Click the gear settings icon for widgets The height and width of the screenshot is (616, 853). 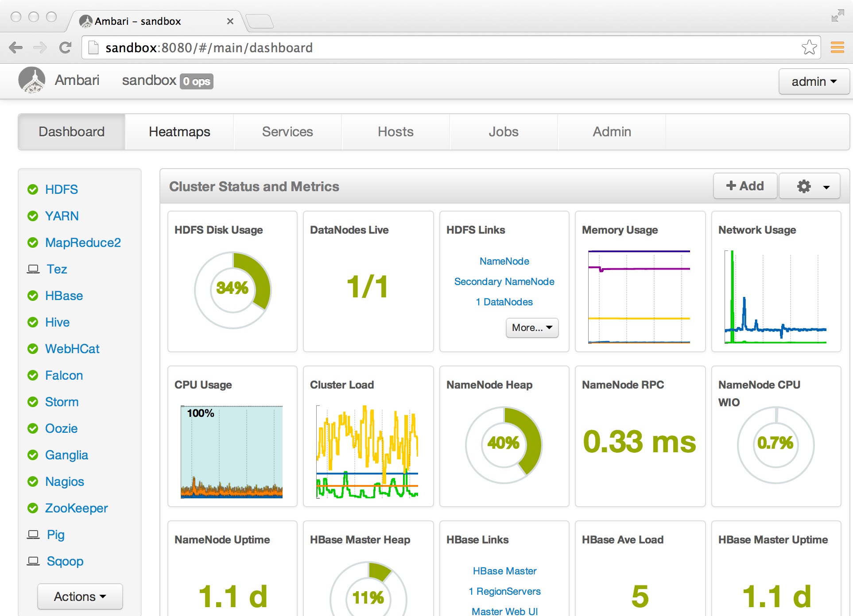coord(804,186)
